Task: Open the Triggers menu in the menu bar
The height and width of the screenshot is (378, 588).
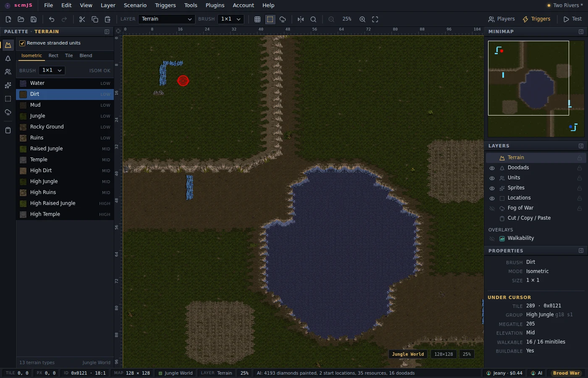Action: click(165, 5)
